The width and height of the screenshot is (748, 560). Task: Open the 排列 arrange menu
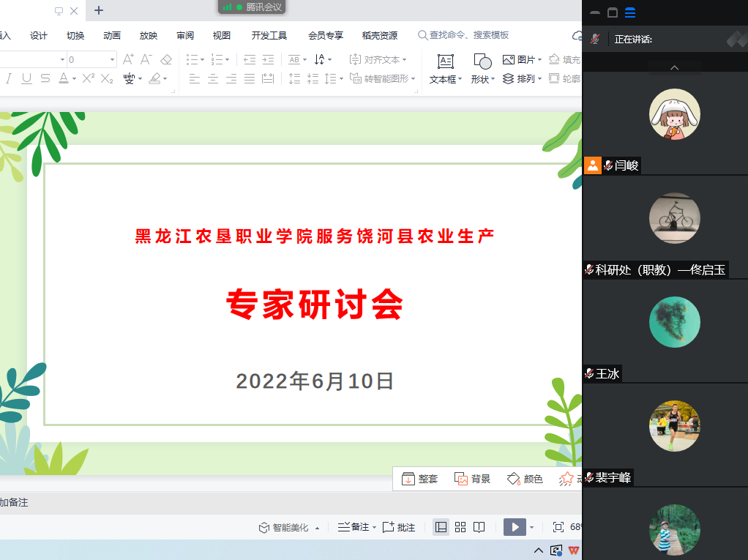(522, 79)
